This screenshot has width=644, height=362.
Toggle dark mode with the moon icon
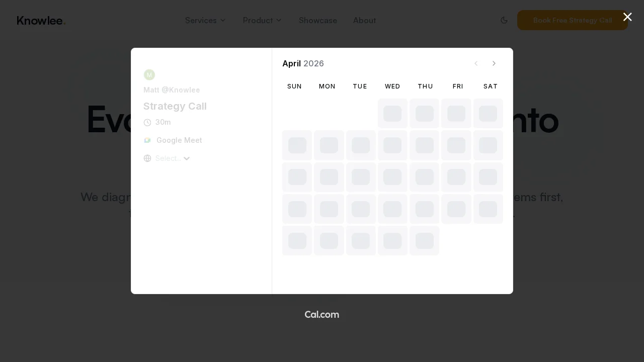504,20
